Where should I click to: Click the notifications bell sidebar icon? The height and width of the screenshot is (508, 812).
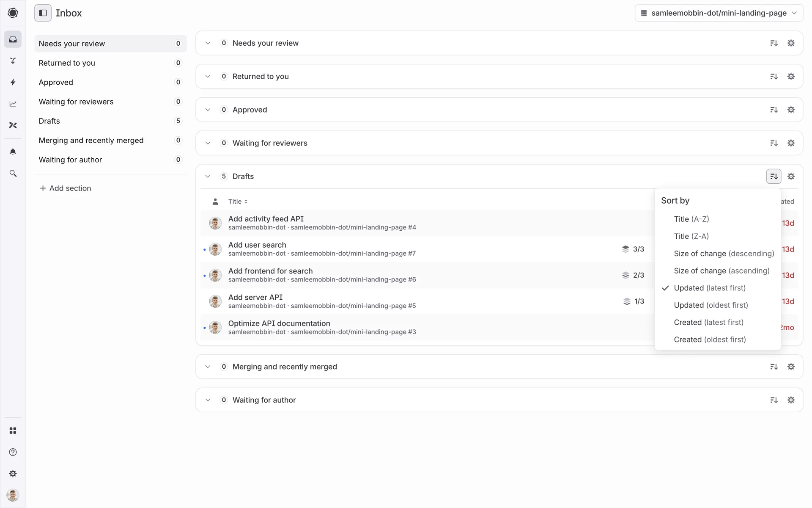pos(13,152)
